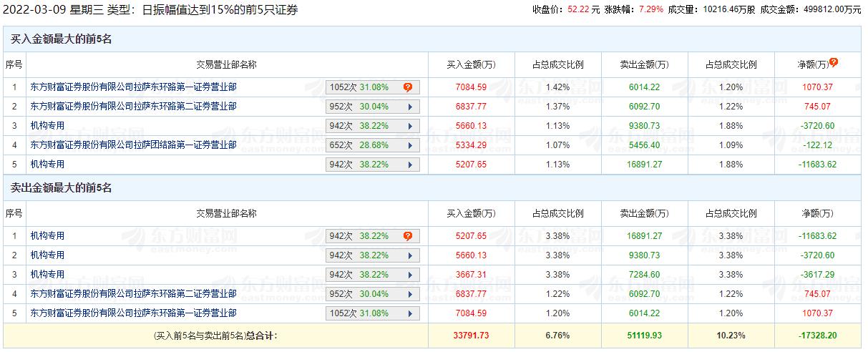Expand 942次 38.22% badge in sell table row 2
The width and height of the screenshot is (868, 352).
[x=372, y=255]
